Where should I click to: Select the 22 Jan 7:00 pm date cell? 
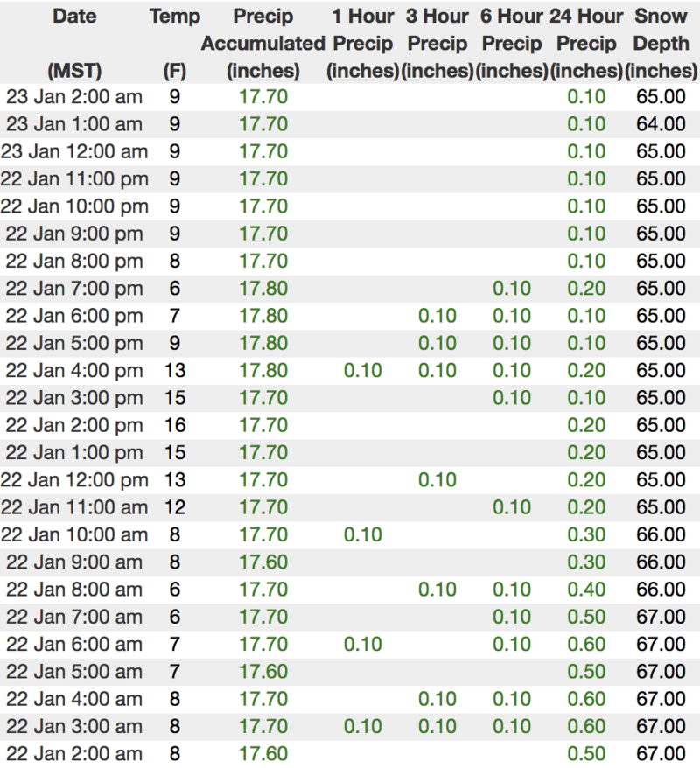point(74,288)
